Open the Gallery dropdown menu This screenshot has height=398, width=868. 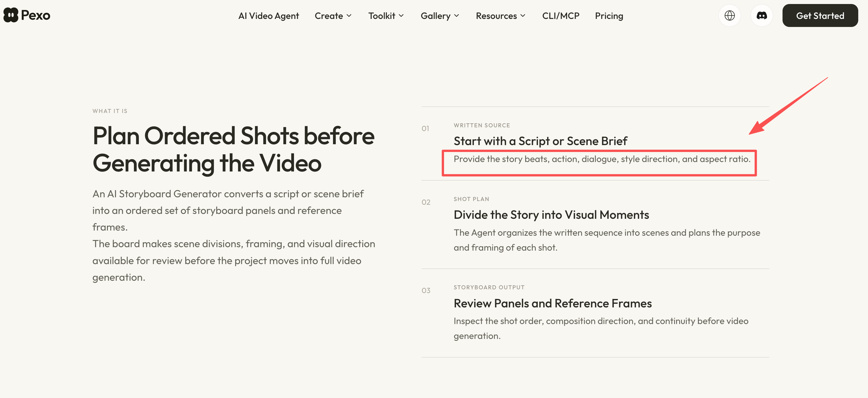click(440, 16)
